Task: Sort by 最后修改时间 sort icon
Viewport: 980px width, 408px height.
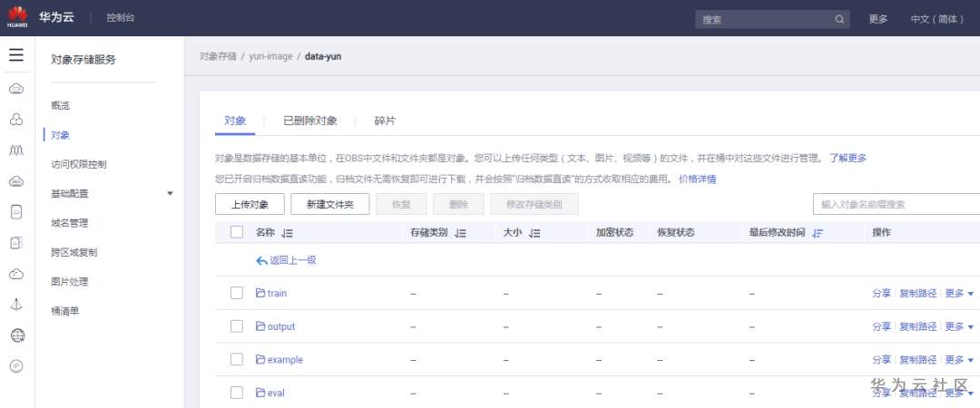Action: [x=818, y=233]
